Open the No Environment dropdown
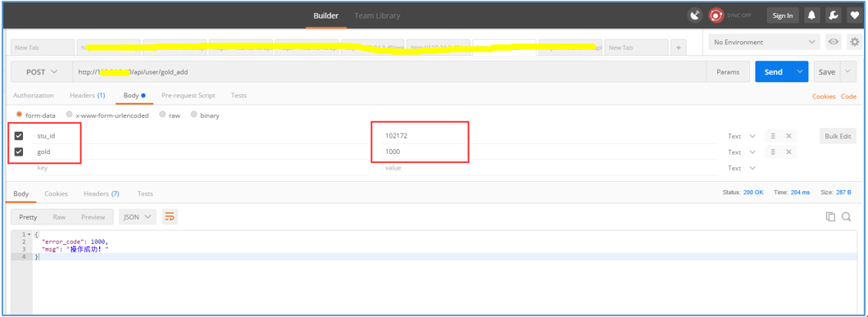Screen dimensions: 868x317 (764, 42)
